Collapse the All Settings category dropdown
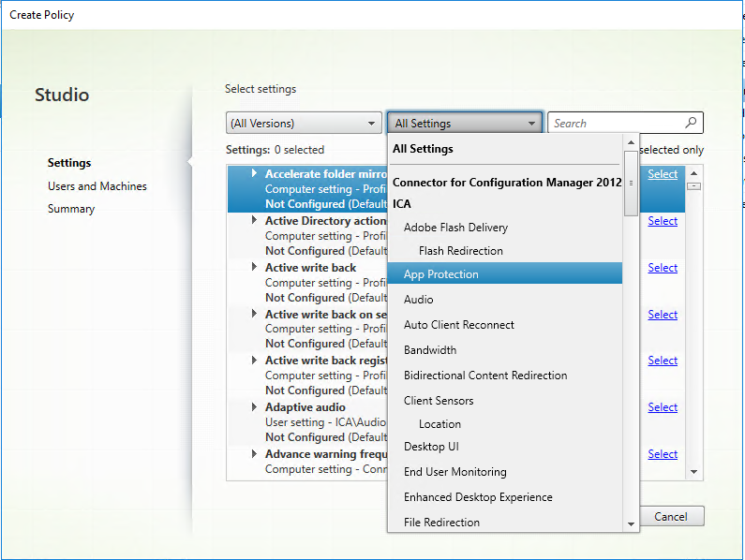Image resolution: width=745 pixels, height=560 pixels. point(531,123)
